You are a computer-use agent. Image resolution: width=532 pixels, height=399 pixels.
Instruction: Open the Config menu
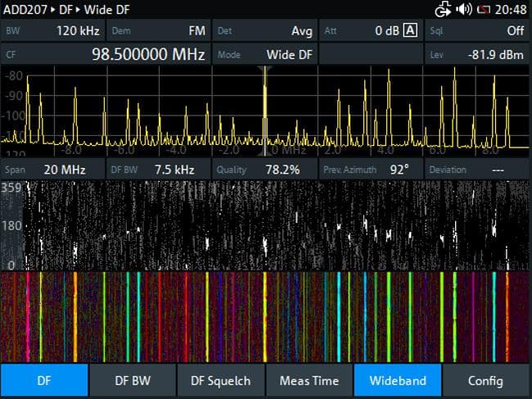click(x=485, y=381)
